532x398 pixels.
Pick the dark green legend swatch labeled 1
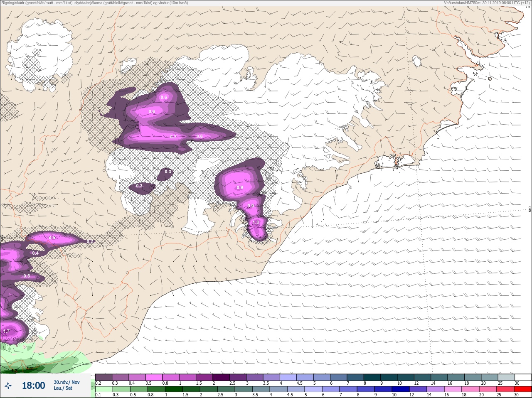(174, 390)
